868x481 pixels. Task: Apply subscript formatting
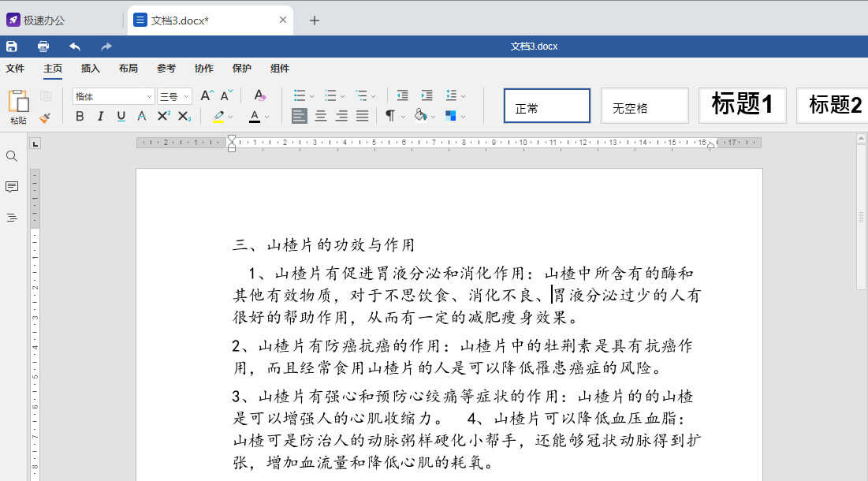[184, 116]
